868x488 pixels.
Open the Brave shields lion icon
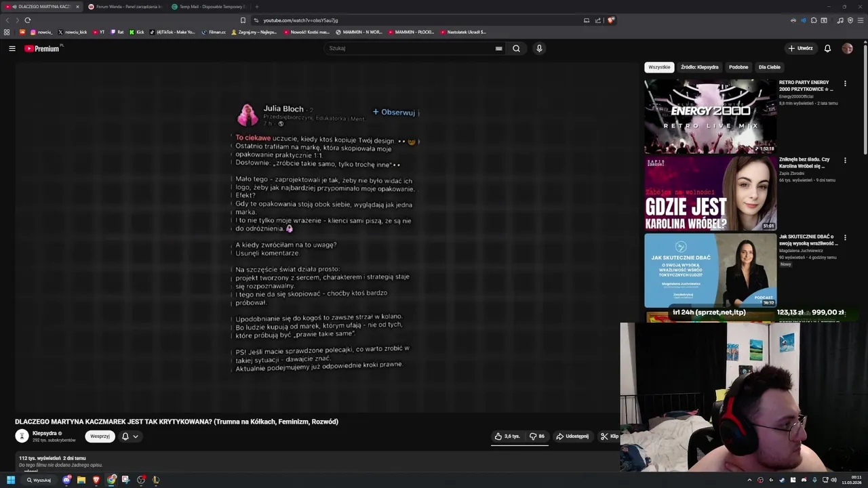(x=610, y=20)
